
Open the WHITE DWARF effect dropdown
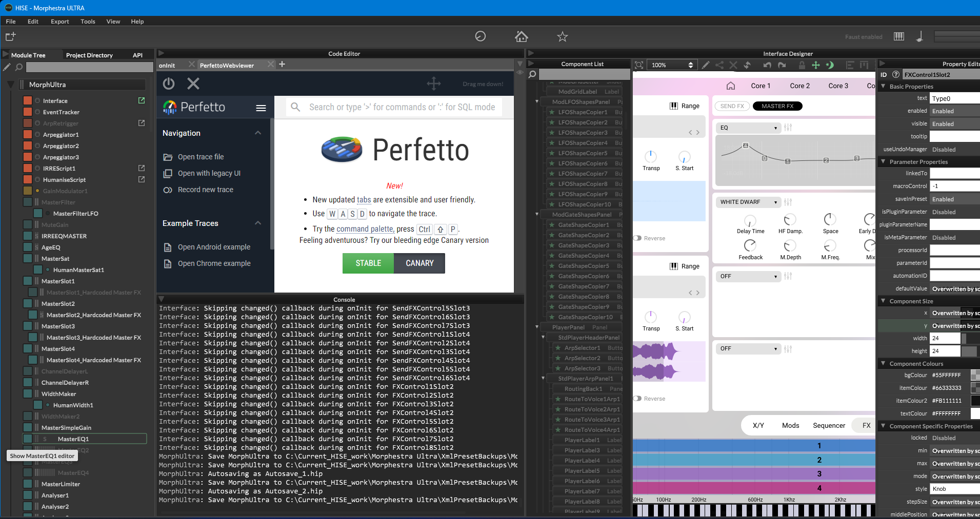(x=748, y=202)
